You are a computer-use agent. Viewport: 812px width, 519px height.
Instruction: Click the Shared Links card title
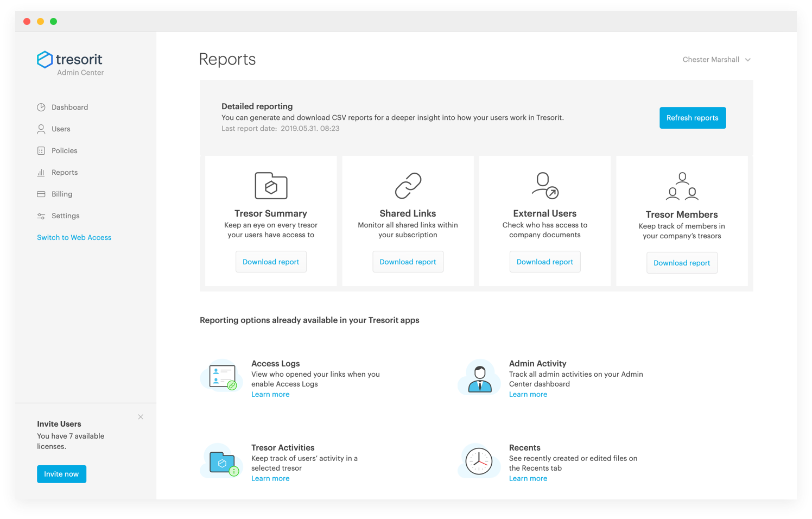[408, 213]
